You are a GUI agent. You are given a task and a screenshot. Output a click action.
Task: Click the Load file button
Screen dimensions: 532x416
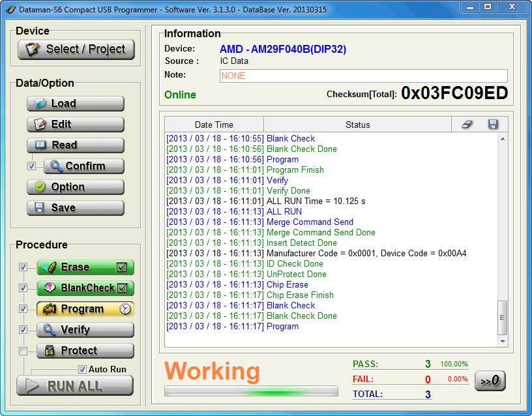[76, 104]
